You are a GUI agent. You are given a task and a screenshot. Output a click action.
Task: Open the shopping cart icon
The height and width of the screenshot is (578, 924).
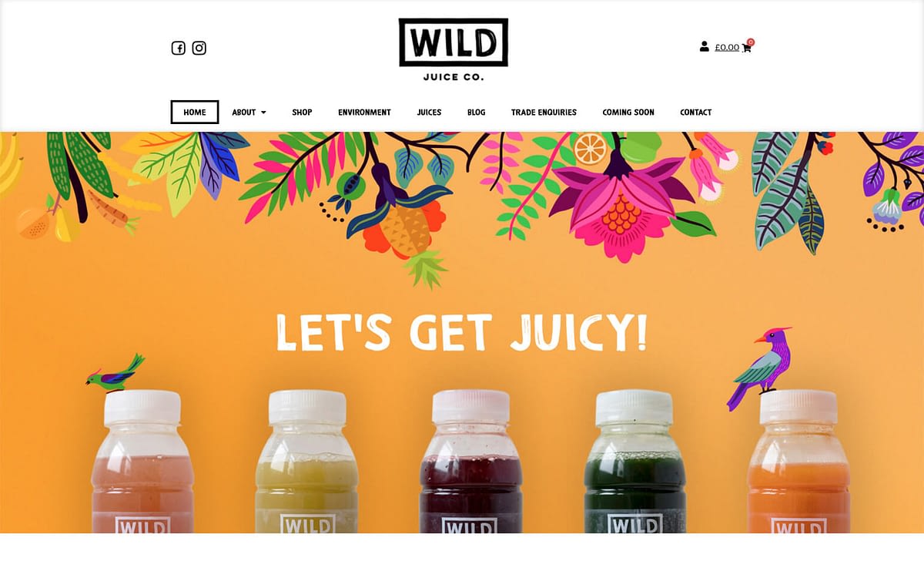[746, 48]
